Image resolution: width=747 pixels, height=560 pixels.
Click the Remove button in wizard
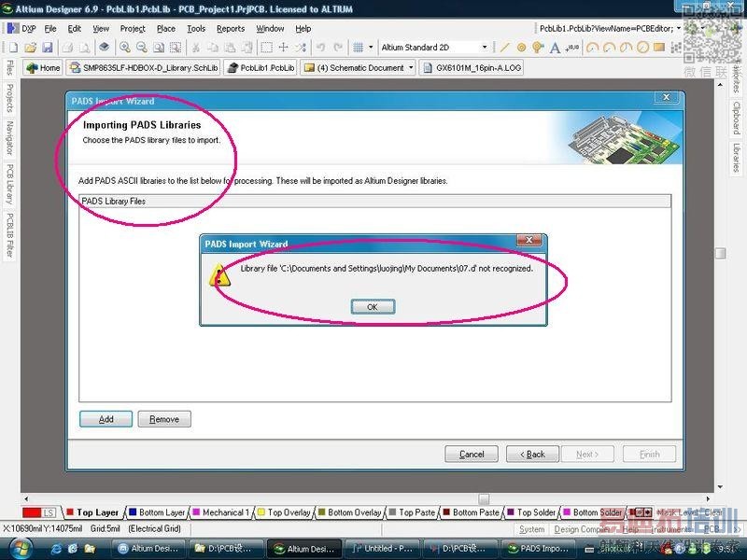pyautogui.click(x=164, y=419)
